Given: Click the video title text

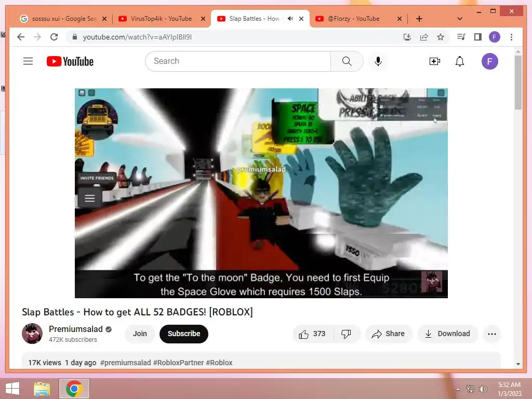Looking at the screenshot, I should point(137,312).
